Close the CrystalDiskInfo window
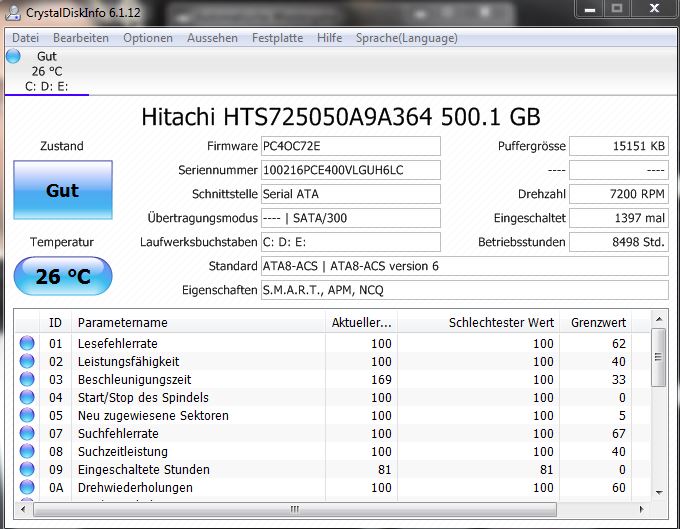The image size is (680, 529). point(654,9)
